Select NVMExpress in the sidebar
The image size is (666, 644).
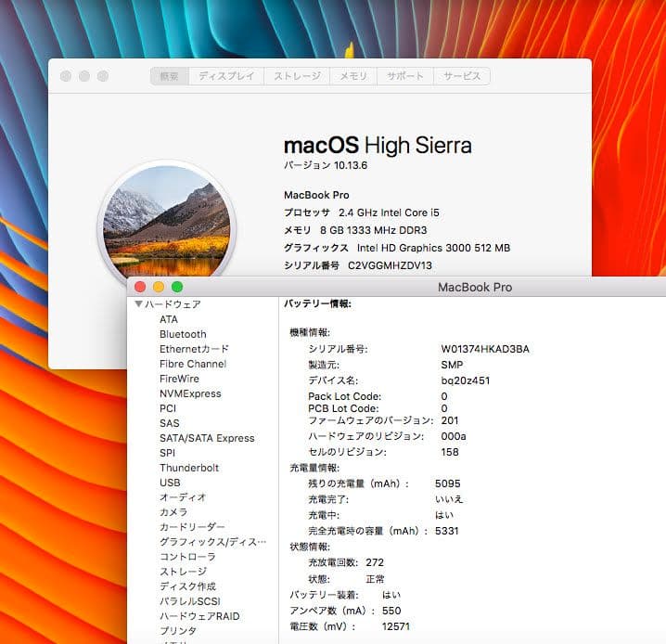190,393
